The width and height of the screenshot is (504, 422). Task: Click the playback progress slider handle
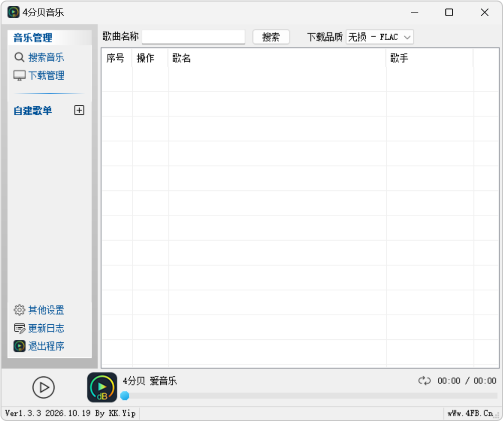pos(125,395)
